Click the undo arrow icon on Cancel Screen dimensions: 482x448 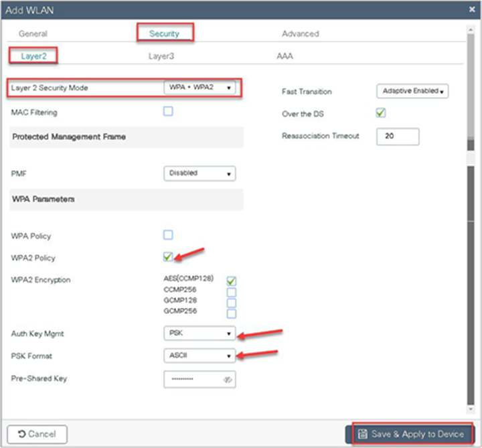21,434
